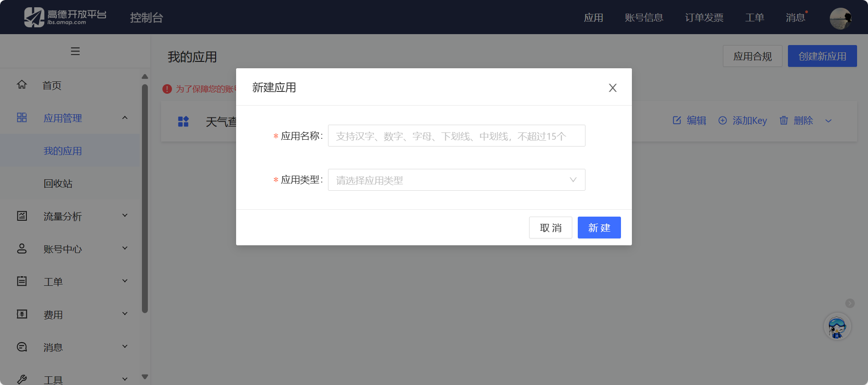Click the 费用 yen icon

(x=22, y=314)
